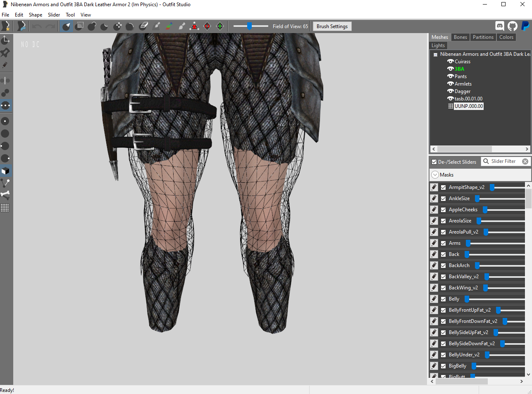Select the Transform tool with red triangle
Viewport: 532px width, 394px height.
(x=194, y=26)
